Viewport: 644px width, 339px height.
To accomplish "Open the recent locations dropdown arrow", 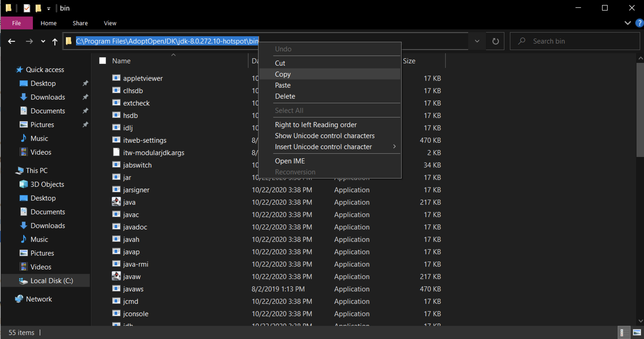I will pos(43,41).
